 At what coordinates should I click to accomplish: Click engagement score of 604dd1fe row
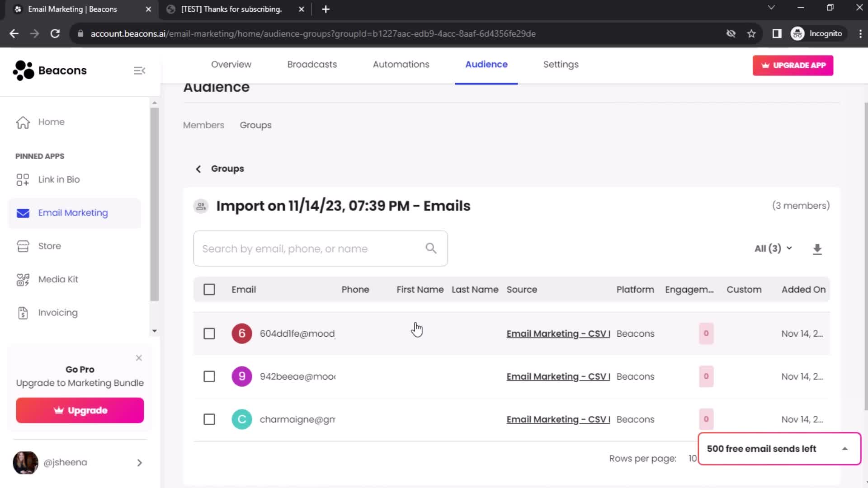pyautogui.click(x=706, y=333)
